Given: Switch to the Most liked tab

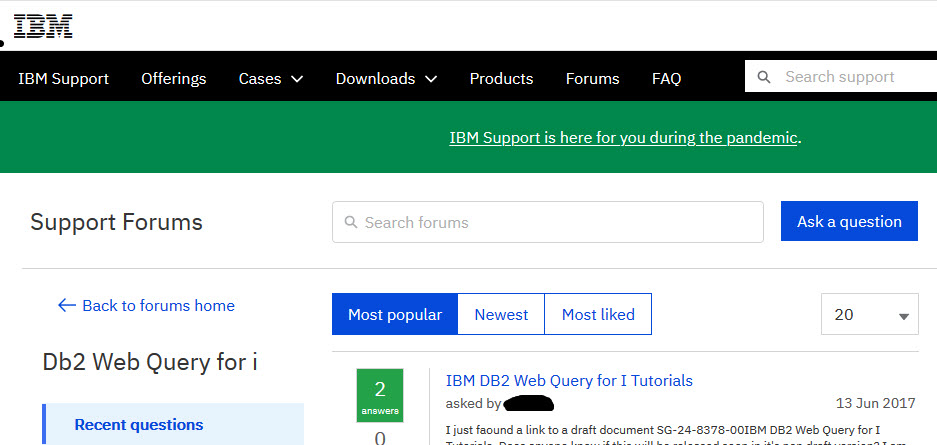Looking at the screenshot, I should (598, 314).
